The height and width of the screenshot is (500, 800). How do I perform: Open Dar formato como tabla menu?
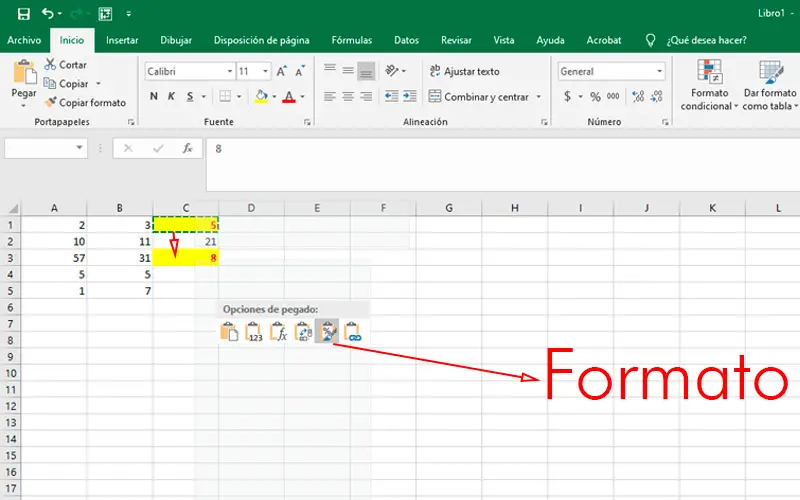pyautogui.click(x=770, y=85)
